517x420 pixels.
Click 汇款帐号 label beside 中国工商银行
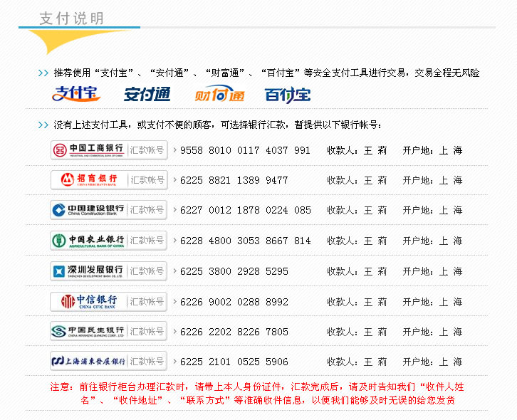pyautogui.click(x=147, y=150)
